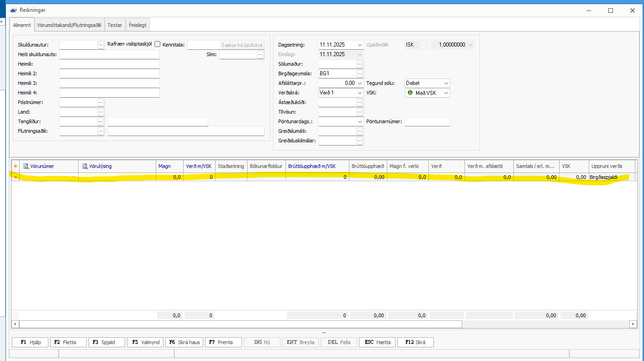Expand the Dagsetning date dropdown
The image size is (644, 361).
point(359,45)
